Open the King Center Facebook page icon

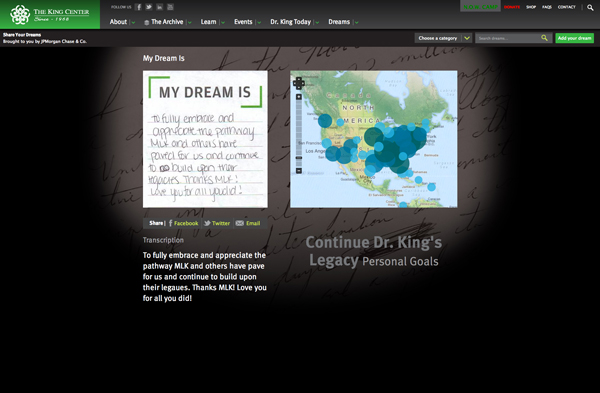[x=139, y=7]
